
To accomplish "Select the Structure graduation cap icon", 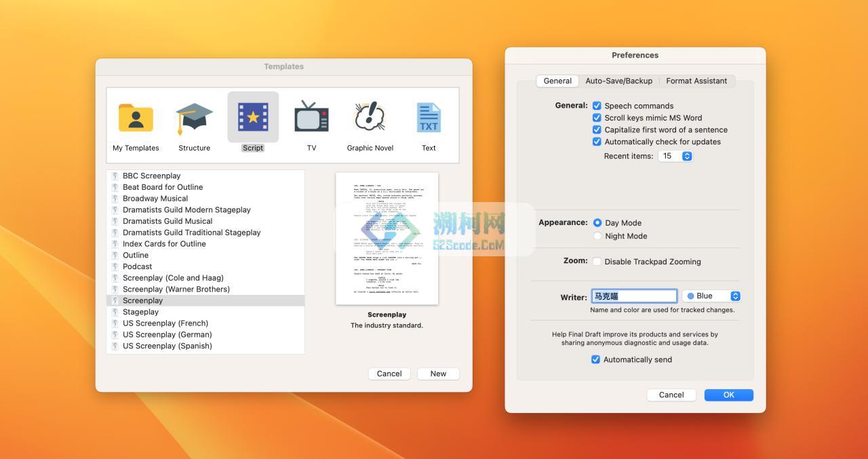I will 194,118.
